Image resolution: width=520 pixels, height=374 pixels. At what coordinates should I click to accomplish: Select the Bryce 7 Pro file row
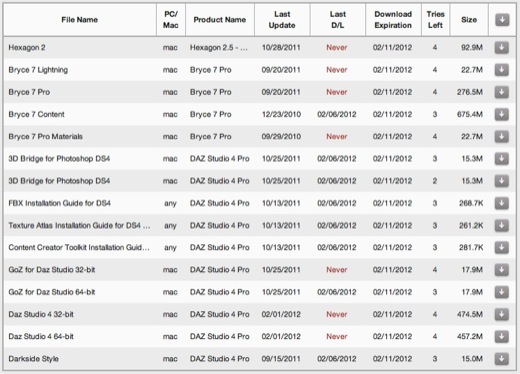[x=260, y=92]
